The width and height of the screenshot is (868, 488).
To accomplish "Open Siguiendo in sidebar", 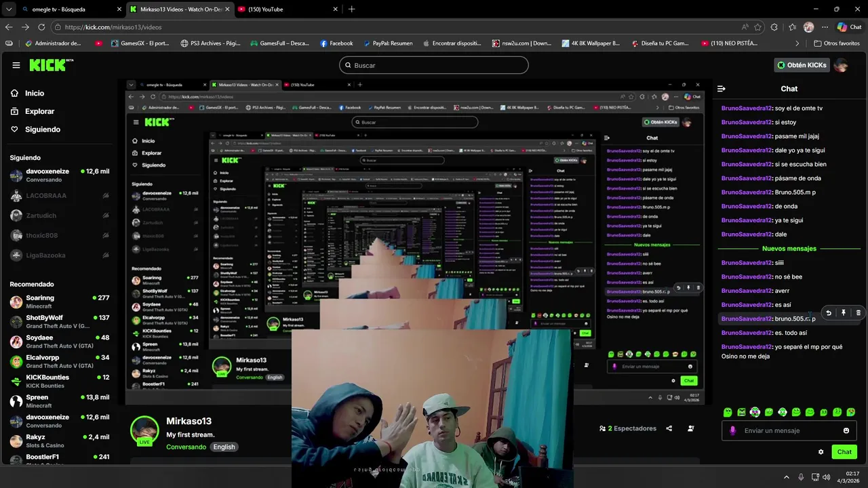I will (x=35, y=129).
